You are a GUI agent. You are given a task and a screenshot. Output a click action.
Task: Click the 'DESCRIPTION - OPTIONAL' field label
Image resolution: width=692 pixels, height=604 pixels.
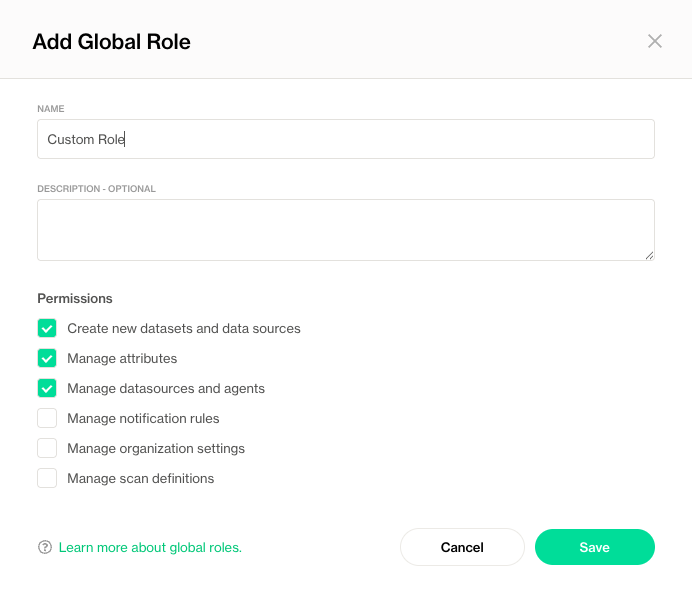point(97,188)
